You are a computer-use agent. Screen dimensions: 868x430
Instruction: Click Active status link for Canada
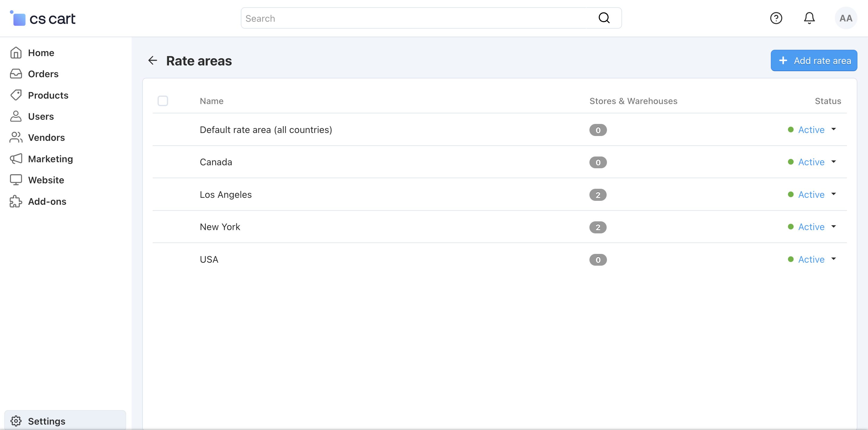[811, 162]
